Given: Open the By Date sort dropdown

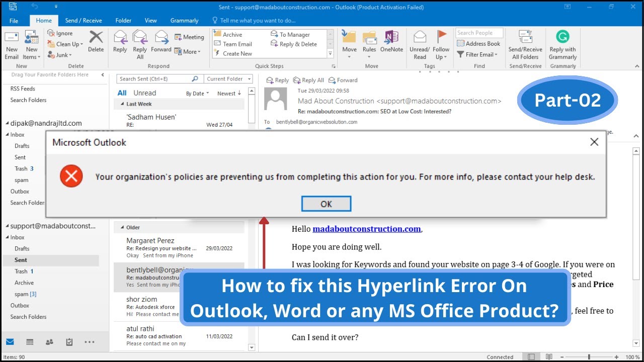Looking at the screenshot, I should [198, 94].
